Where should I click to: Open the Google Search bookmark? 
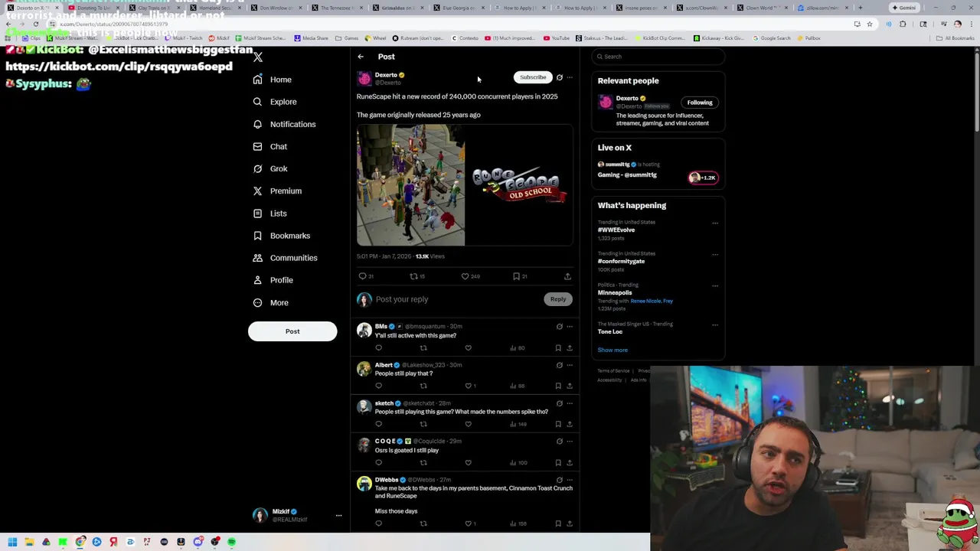(772, 38)
